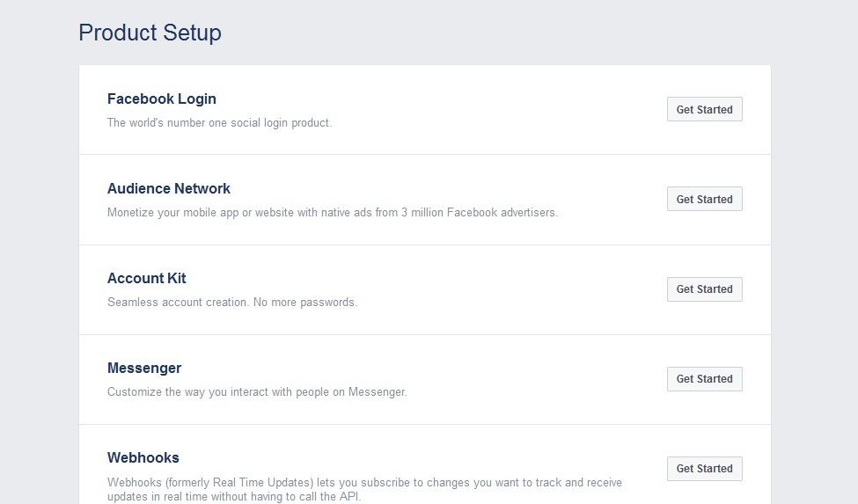This screenshot has height=504, width=858.
Task: Select the Audience Network heading
Action: (x=169, y=188)
